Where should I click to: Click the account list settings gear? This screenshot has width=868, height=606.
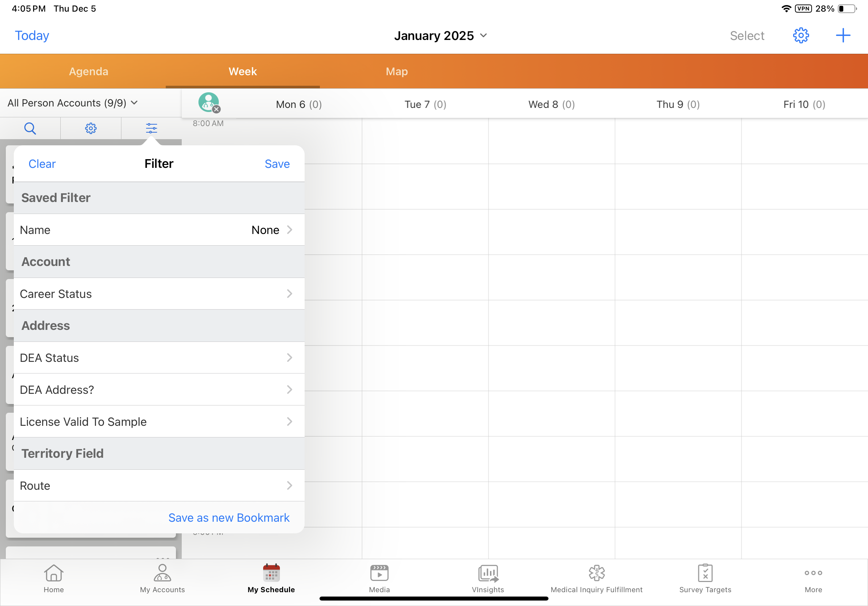(91, 129)
